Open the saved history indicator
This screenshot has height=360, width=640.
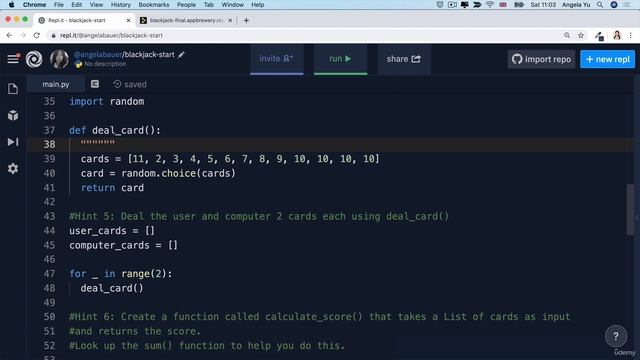[130, 84]
